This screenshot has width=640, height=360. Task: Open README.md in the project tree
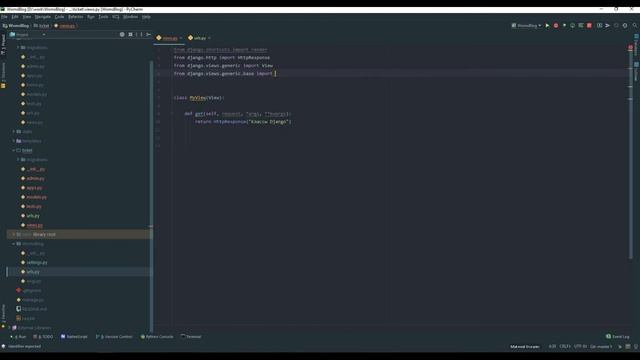click(31, 309)
